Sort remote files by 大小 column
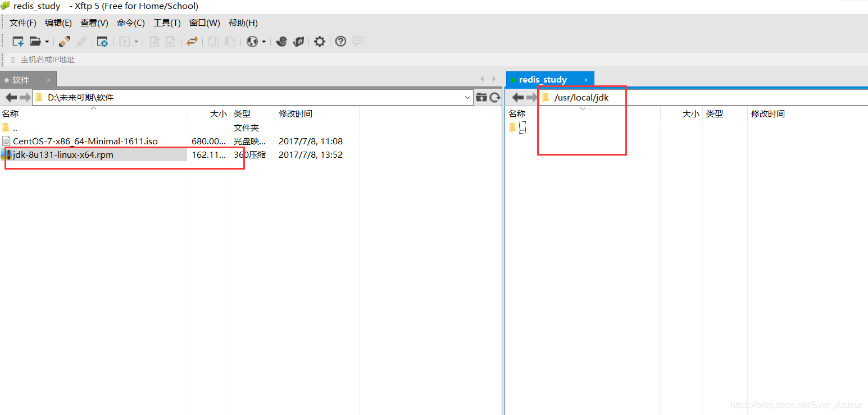 pyautogui.click(x=681, y=113)
